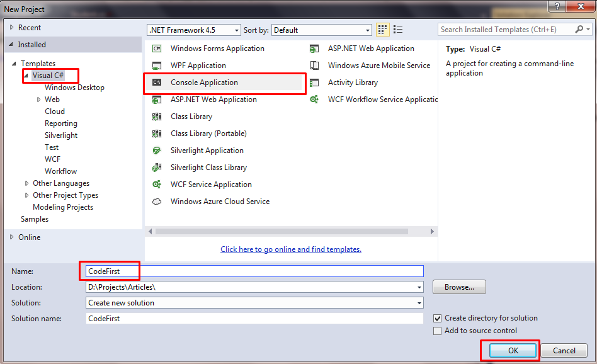Expand the Other Project Types node arrow
The height and width of the screenshot is (364, 597).
26,195
